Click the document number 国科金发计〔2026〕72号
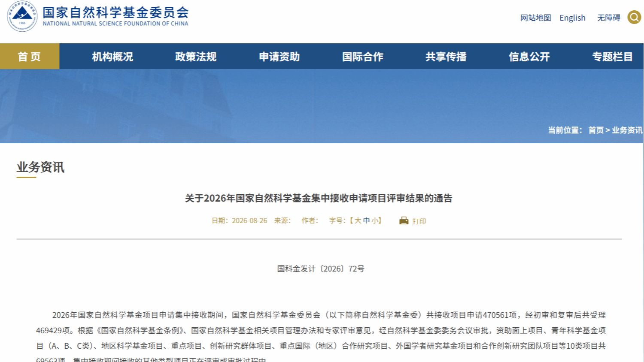The image size is (644, 362). pos(321,268)
